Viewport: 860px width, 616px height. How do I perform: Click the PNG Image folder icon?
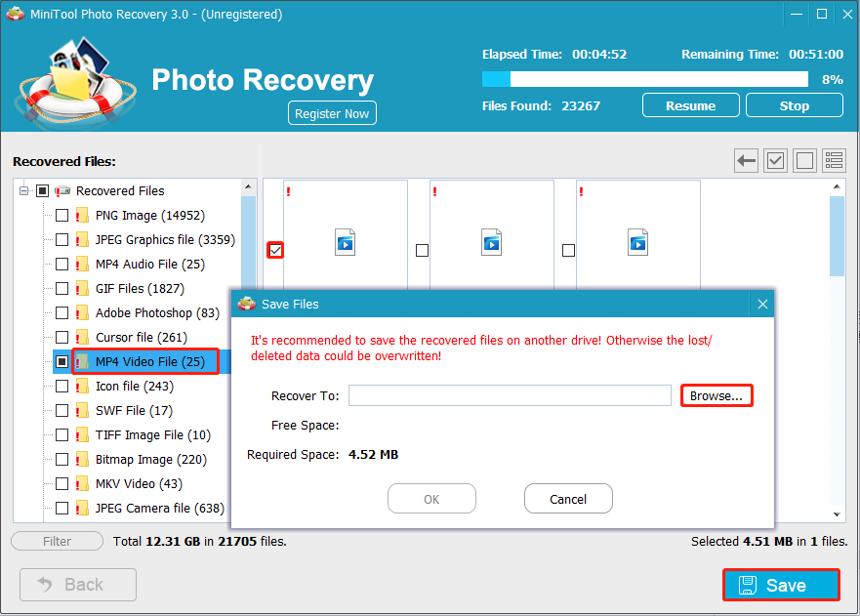pos(83,216)
